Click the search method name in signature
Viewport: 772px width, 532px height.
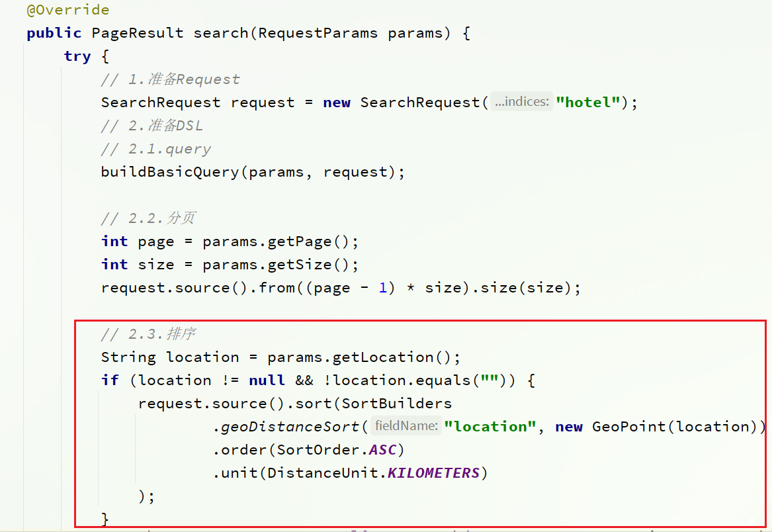tap(220, 33)
